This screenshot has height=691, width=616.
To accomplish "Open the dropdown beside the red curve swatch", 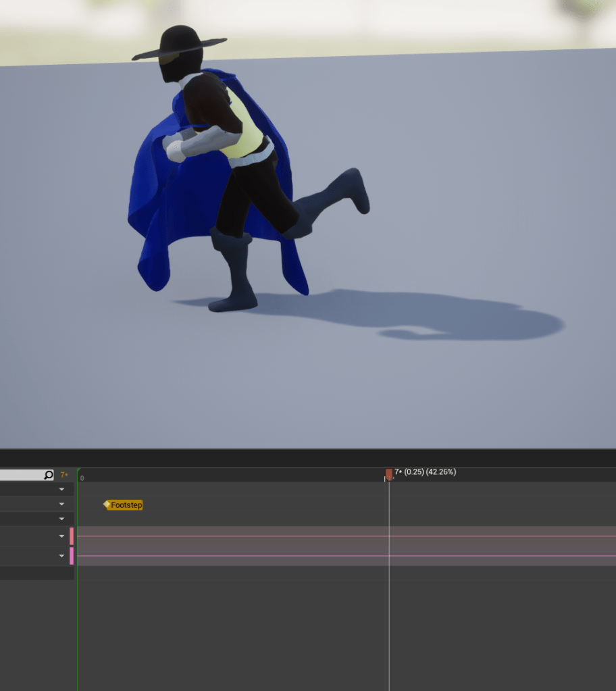I will pos(62,536).
